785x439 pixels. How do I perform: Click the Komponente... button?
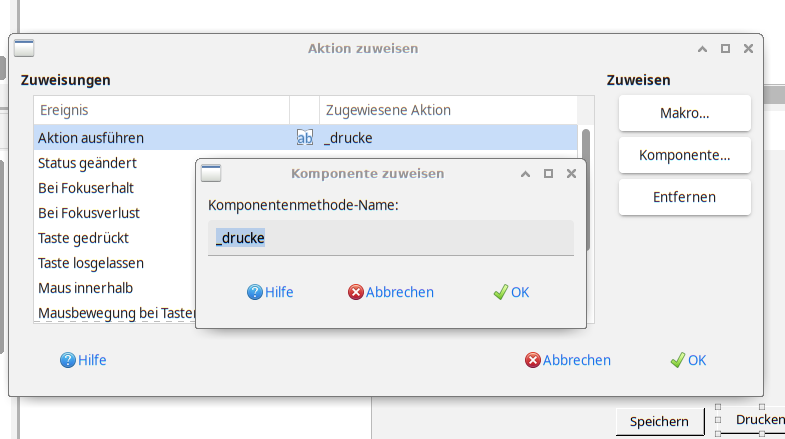coord(684,155)
